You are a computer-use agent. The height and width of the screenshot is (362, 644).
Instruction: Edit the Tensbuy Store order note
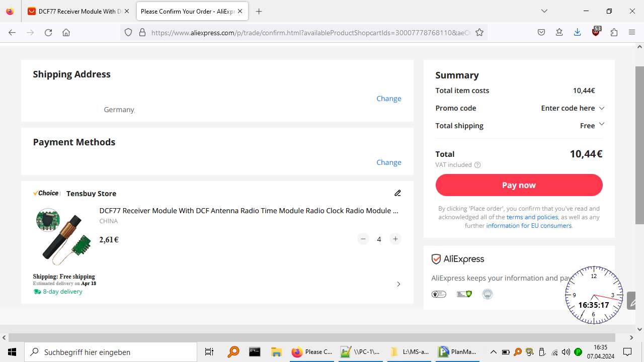click(x=397, y=193)
